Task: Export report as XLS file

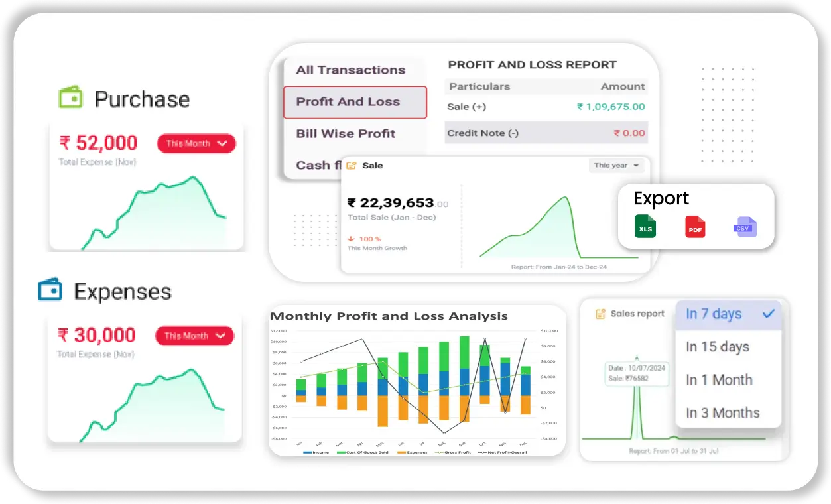Action: pos(645,226)
